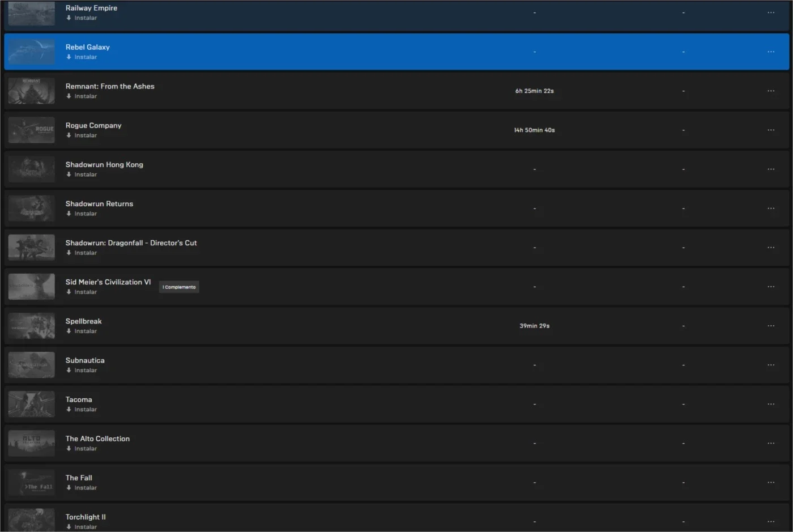The width and height of the screenshot is (793, 532).
Task: Click the Spellbreak thumbnail
Action: [32, 325]
